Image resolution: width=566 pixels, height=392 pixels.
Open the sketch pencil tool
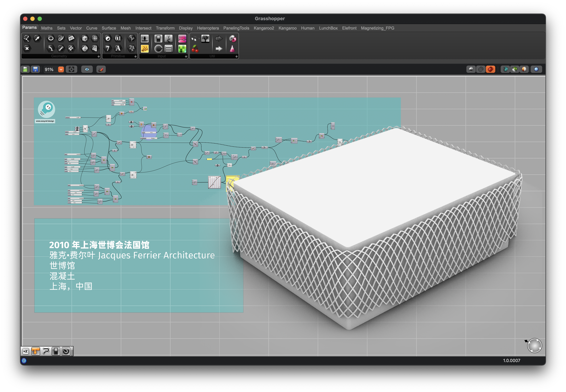pos(101,69)
